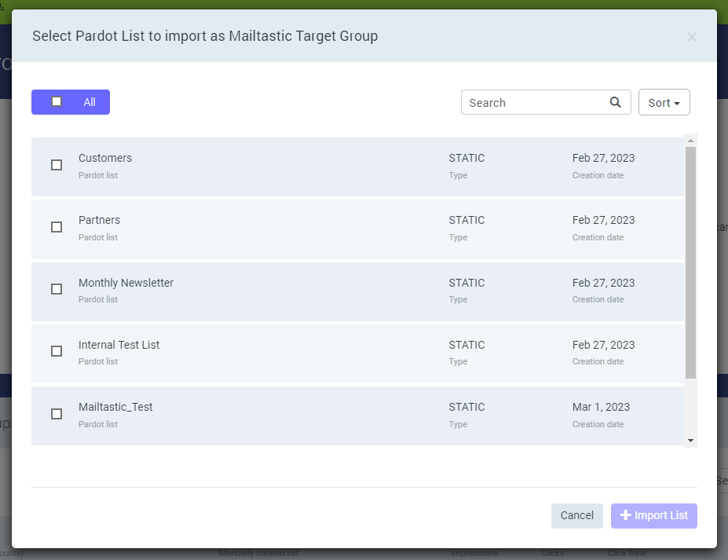This screenshot has height=560, width=728.
Task: Check the Internal Test List box
Action: pyautogui.click(x=57, y=351)
